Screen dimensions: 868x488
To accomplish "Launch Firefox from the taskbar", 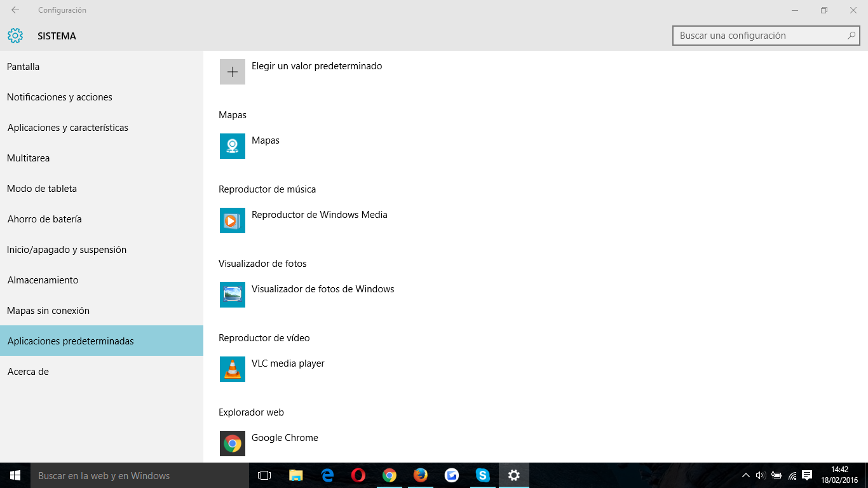I will click(x=421, y=475).
